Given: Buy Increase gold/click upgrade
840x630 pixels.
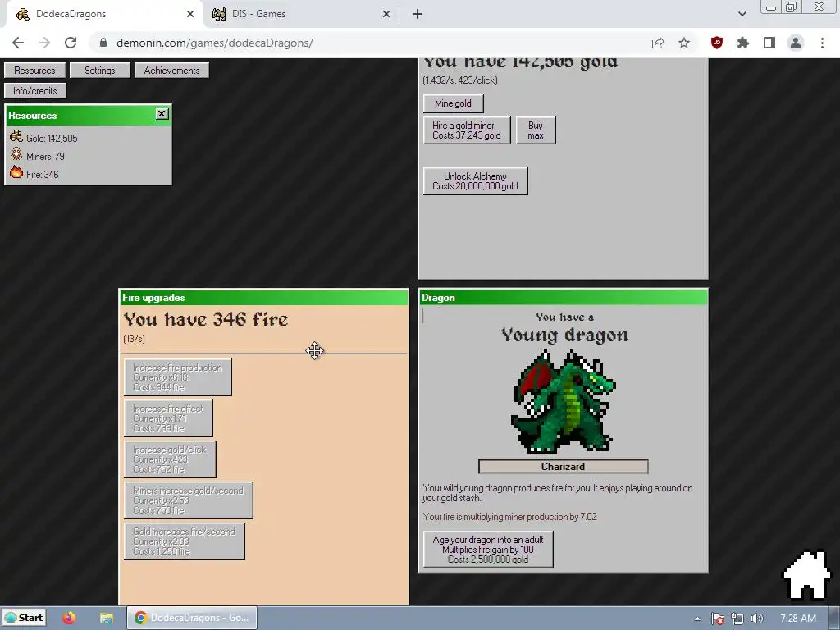Looking at the screenshot, I should point(170,459).
